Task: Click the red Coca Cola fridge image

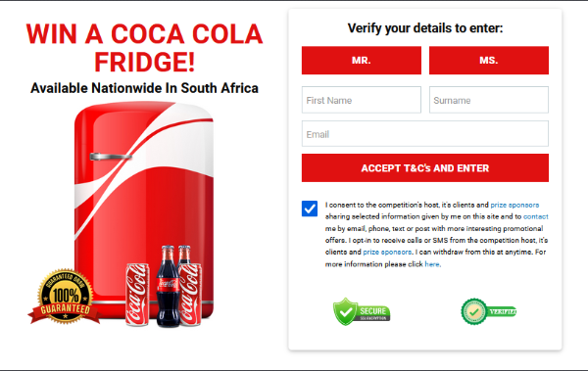Action: 144,209
